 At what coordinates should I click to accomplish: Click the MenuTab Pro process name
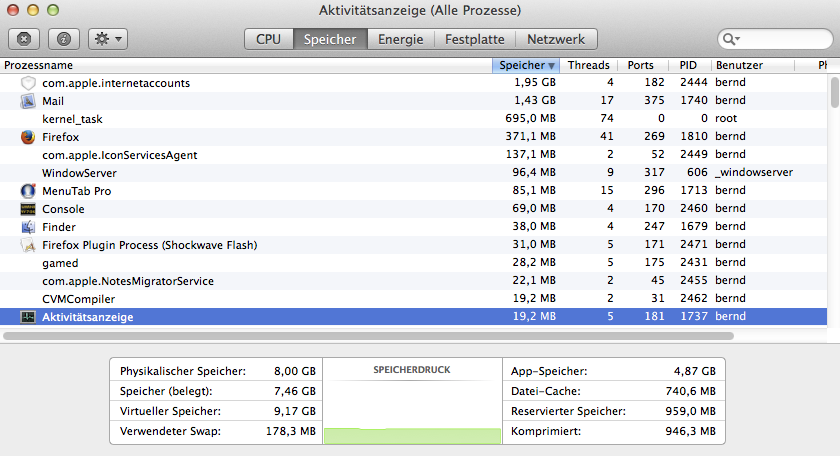tap(77, 191)
